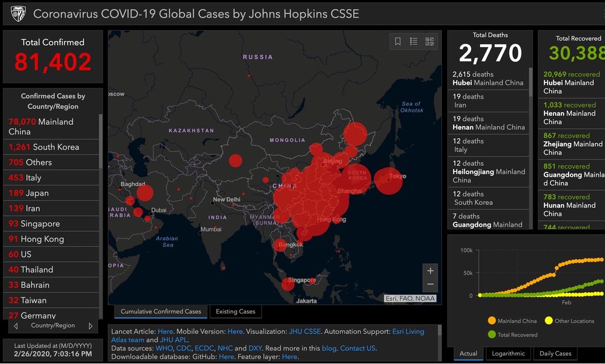Open the basemap gallery grid icon
Image resolution: width=605 pixels, height=364 pixels.
pos(430,41)
